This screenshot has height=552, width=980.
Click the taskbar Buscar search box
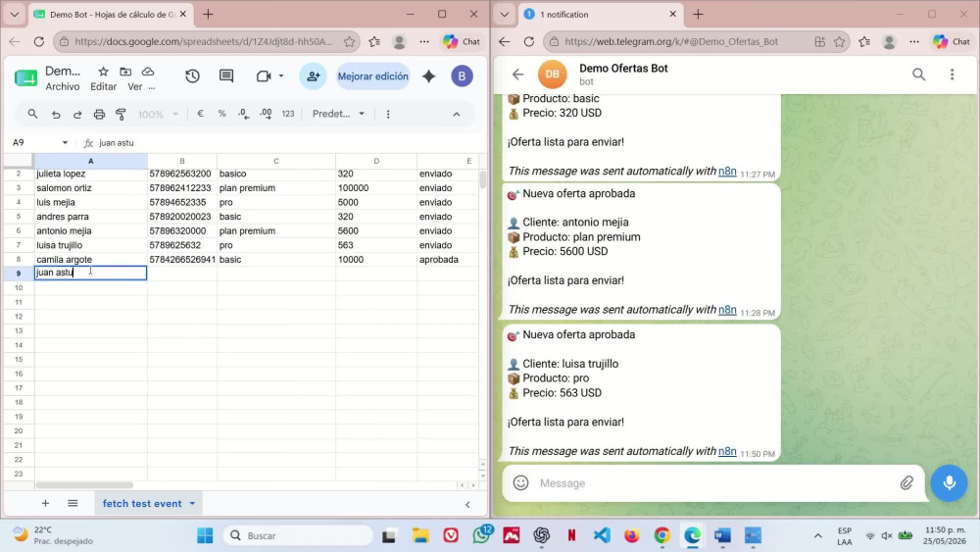pos(298,535)
